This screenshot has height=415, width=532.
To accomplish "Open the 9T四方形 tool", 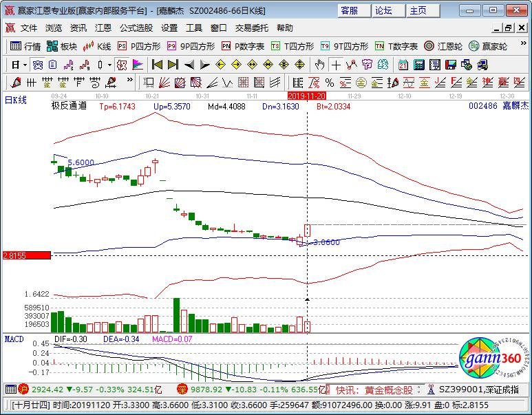I will click(344, 46).
